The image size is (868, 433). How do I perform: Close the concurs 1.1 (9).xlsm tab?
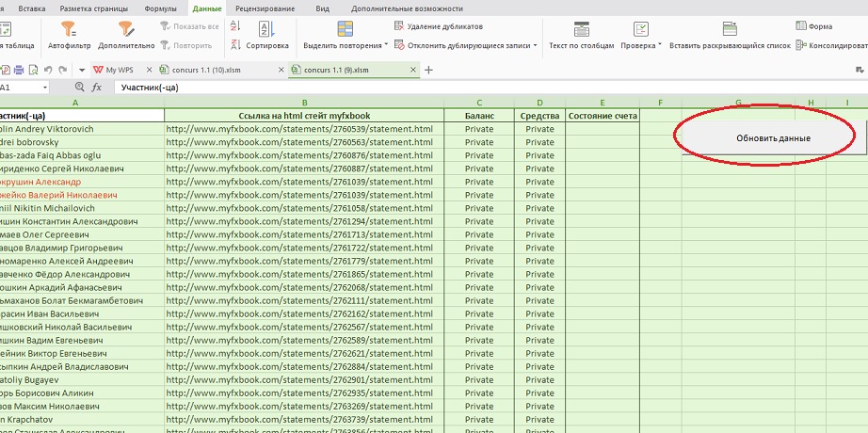pos(413,70)
